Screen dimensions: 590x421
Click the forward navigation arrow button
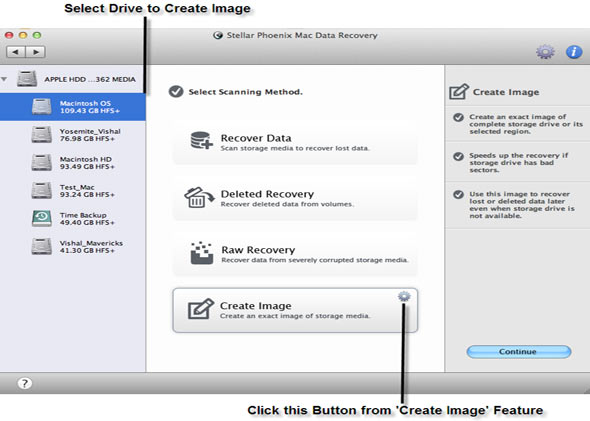(36, 52)
